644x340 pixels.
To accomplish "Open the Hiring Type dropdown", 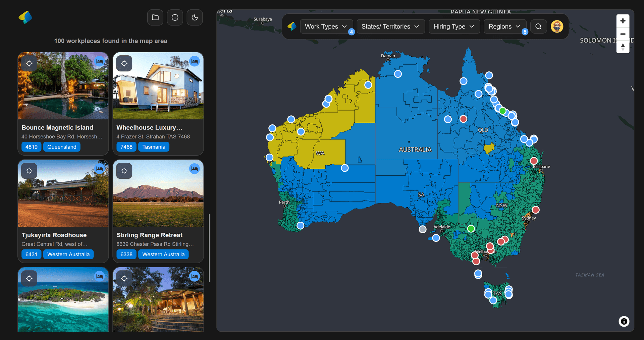I will pyautogui.click(x=454, y=26).
